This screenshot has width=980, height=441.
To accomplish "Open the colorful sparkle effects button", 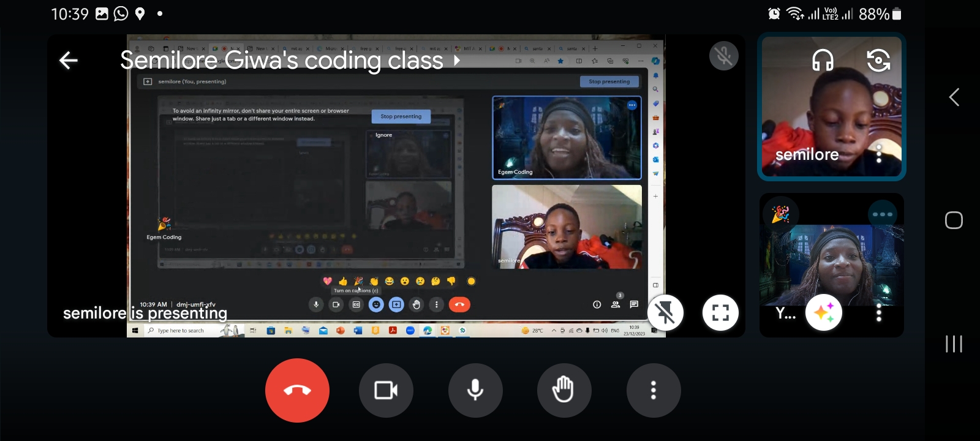I will pos(823,313).
